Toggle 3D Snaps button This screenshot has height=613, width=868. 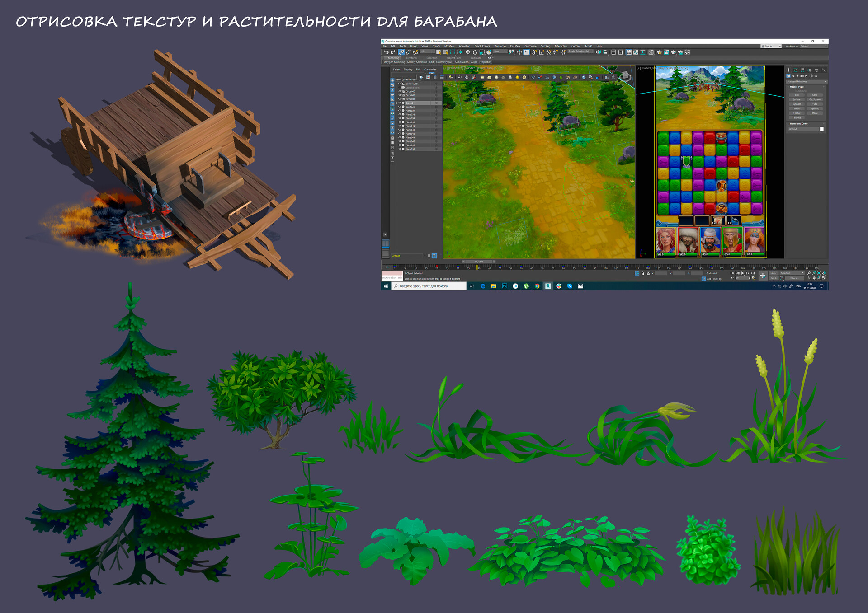(x=534, y=52)
